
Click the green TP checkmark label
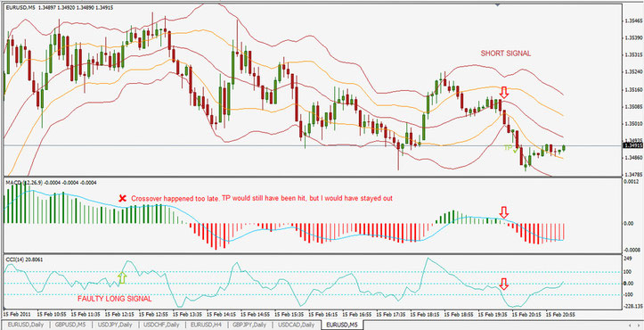pyautogui.click(x=510, y=148)
